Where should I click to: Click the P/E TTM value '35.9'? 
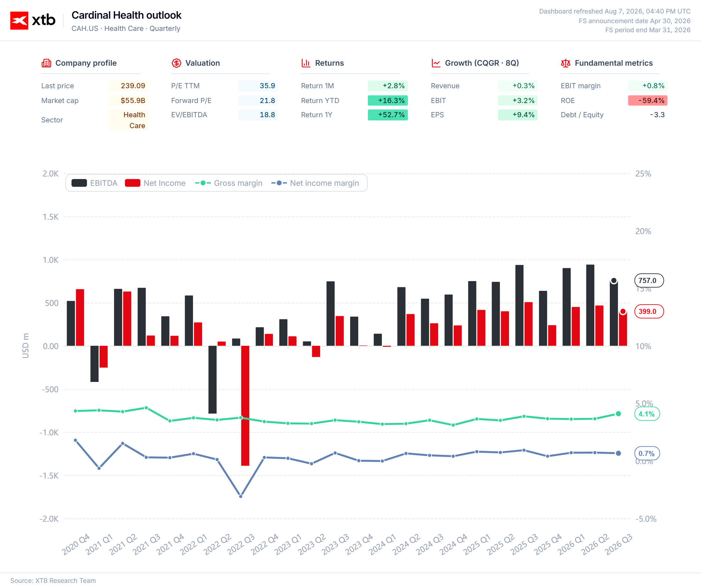click(x=258, y=86)
